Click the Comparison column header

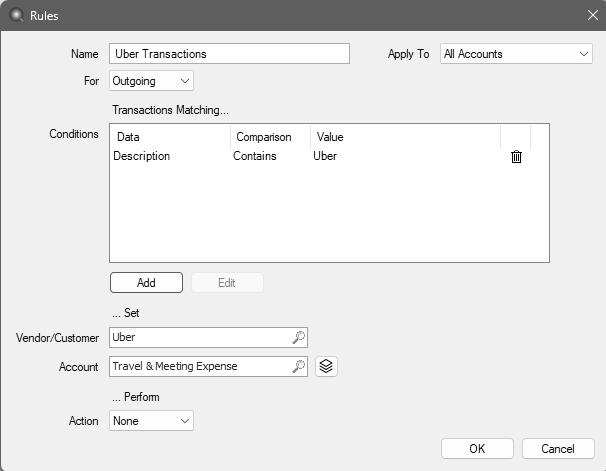point(268,137)
